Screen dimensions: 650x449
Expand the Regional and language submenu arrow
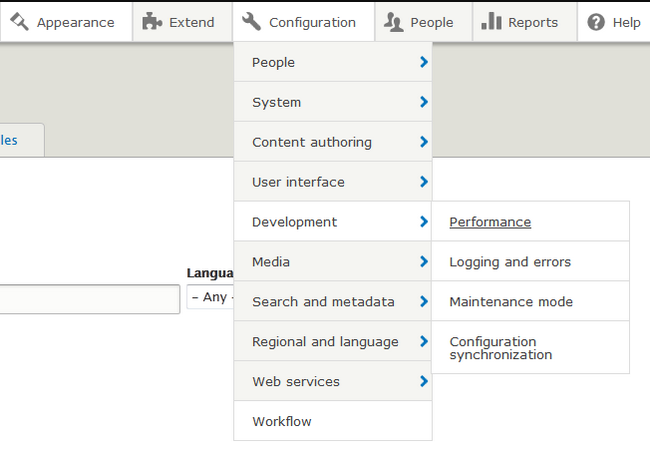[424, 342]
